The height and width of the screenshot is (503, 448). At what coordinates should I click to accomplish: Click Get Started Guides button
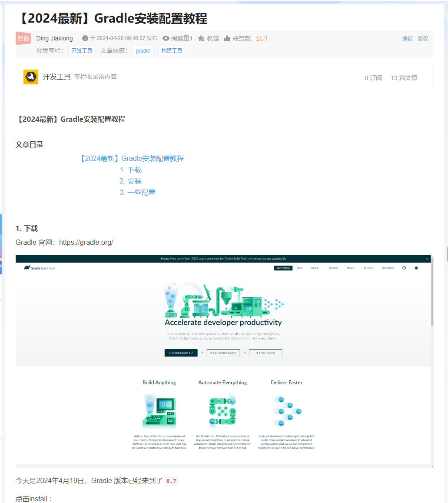[x=223, y=353]
